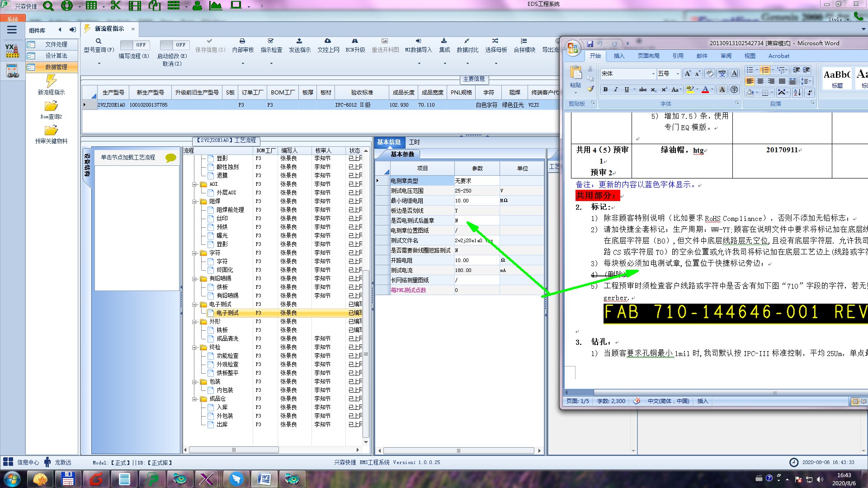Toggle strikethrough in Word

(643, 89)
